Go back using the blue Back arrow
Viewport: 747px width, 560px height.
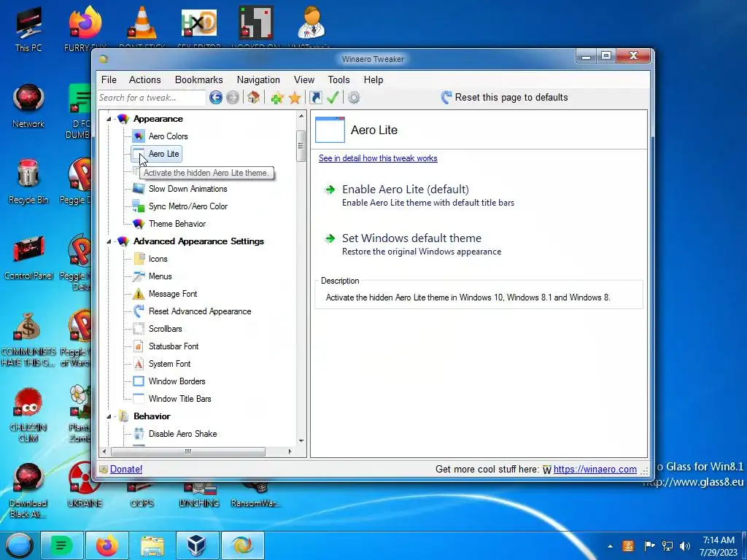215,98
